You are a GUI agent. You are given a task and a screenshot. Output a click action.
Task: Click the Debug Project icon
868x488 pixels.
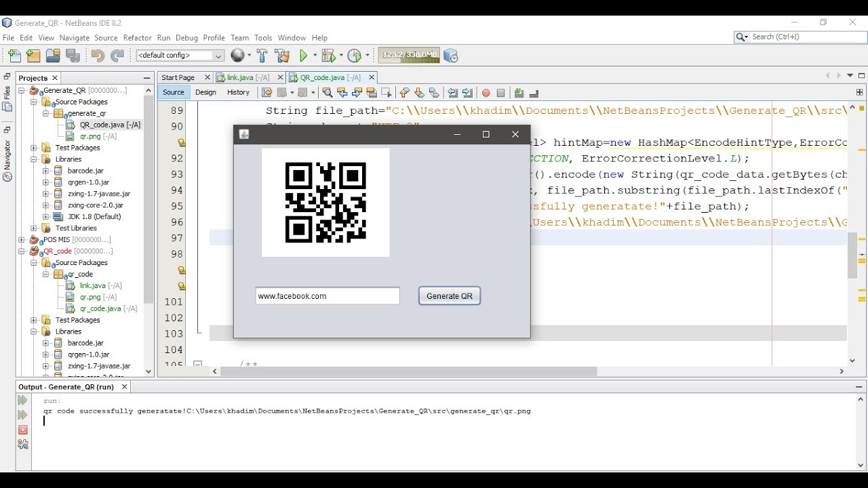tap(328, 56)
